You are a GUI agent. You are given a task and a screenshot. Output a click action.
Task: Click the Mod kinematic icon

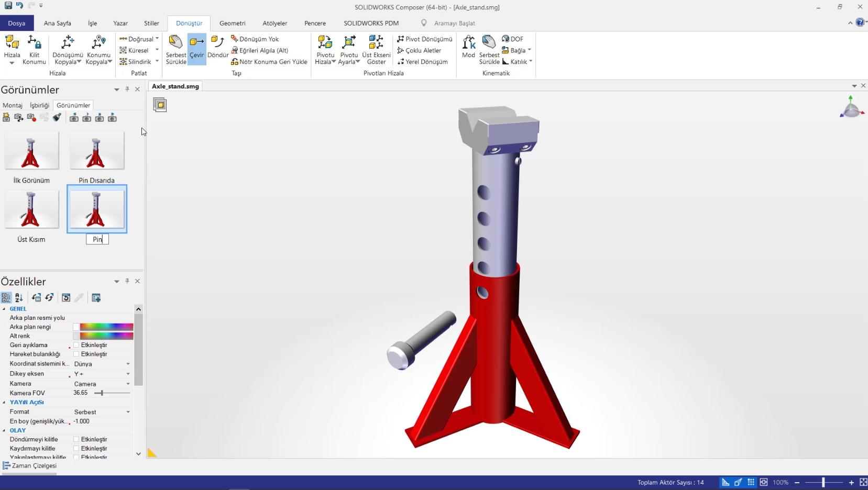(x=468, y=47)
